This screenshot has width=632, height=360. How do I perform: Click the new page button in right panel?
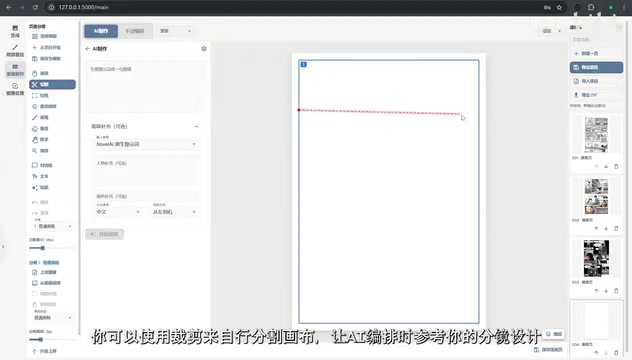596,53
